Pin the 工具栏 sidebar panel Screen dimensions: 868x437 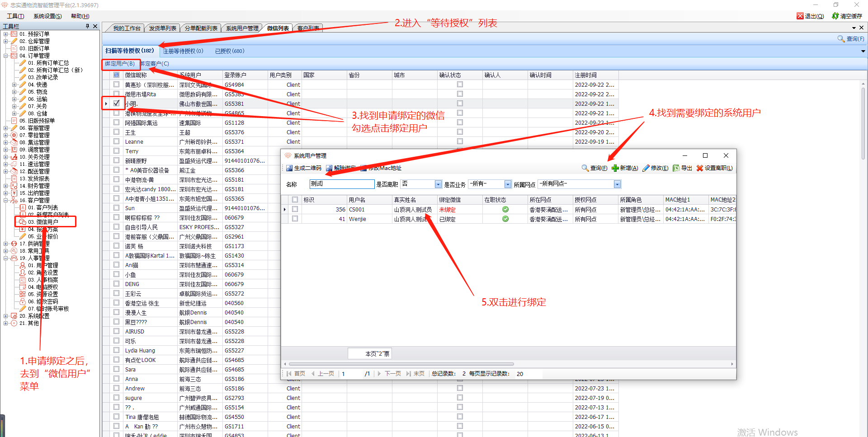87,26
